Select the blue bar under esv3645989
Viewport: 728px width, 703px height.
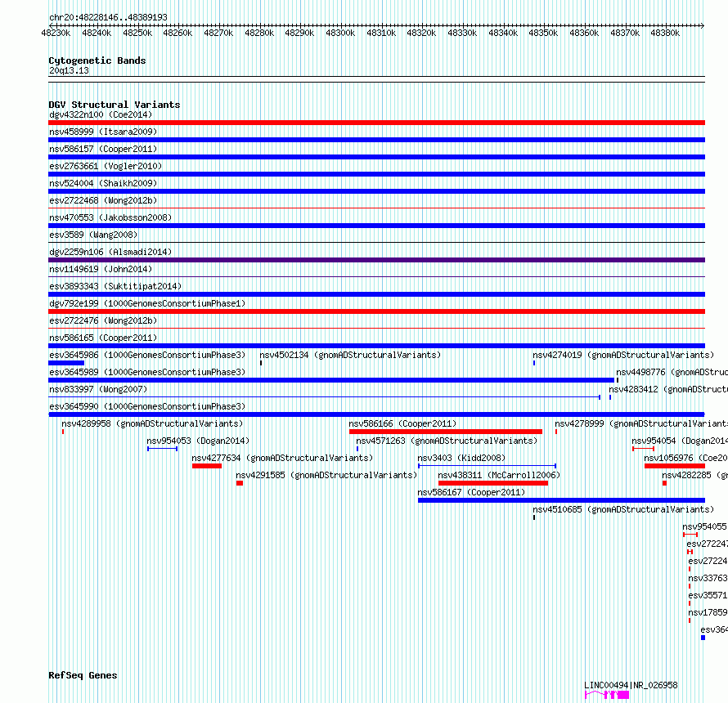[x=331, y=380]
